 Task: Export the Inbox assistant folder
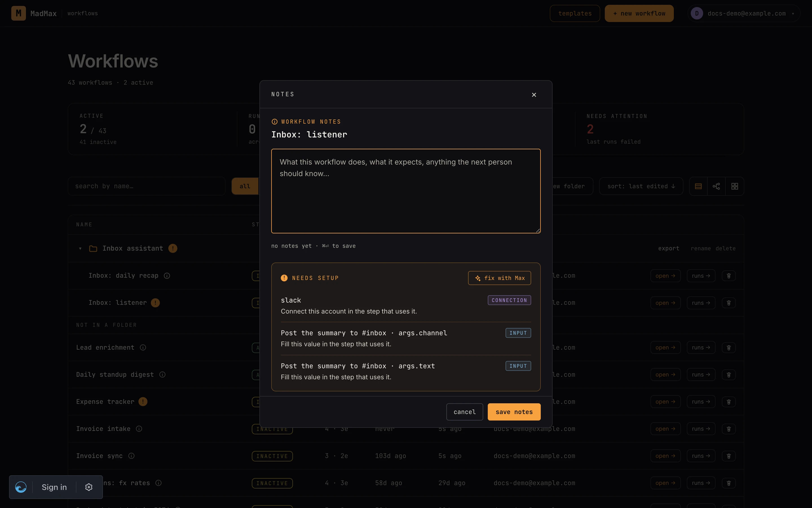(668, 248)
